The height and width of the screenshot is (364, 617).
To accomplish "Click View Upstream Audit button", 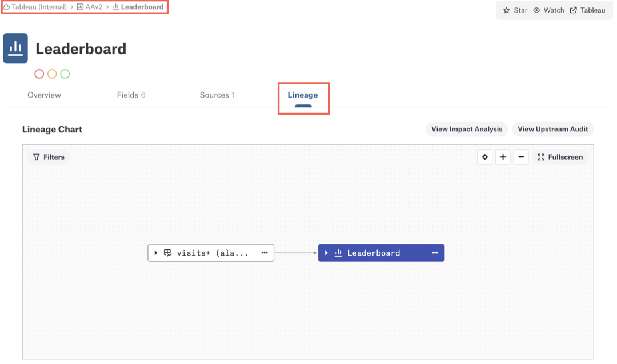I will (553, 129).
